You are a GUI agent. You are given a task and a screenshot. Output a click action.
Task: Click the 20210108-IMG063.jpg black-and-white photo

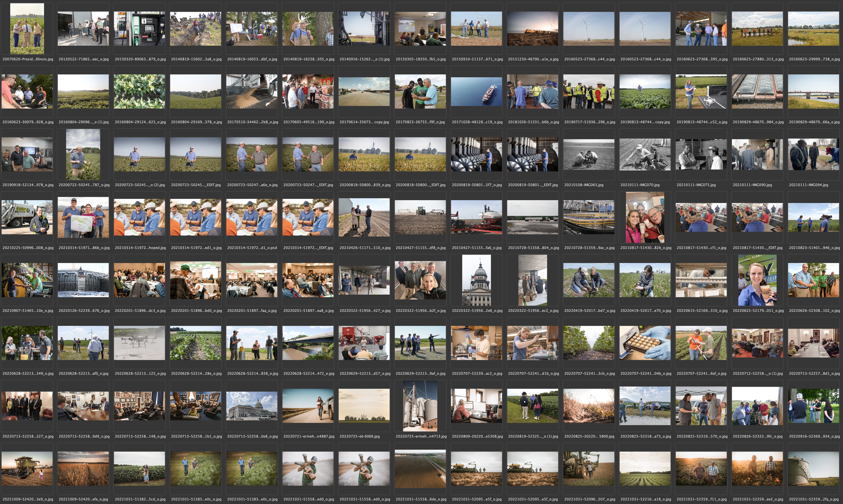pos(589,154)
